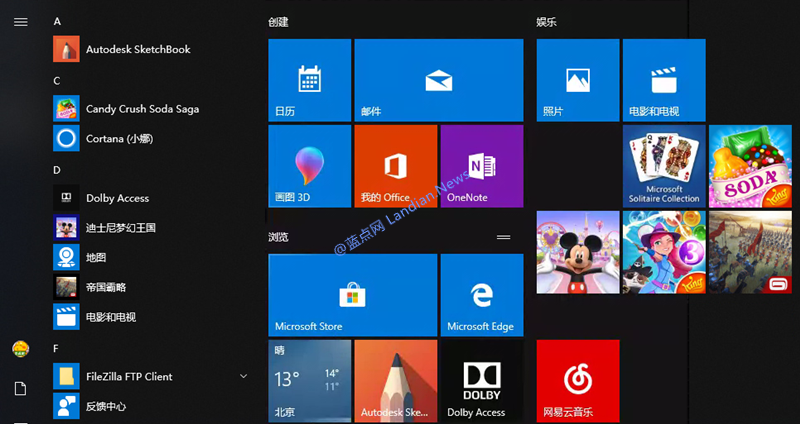Launch the 画图 3D tile

(x=310, y=166)
